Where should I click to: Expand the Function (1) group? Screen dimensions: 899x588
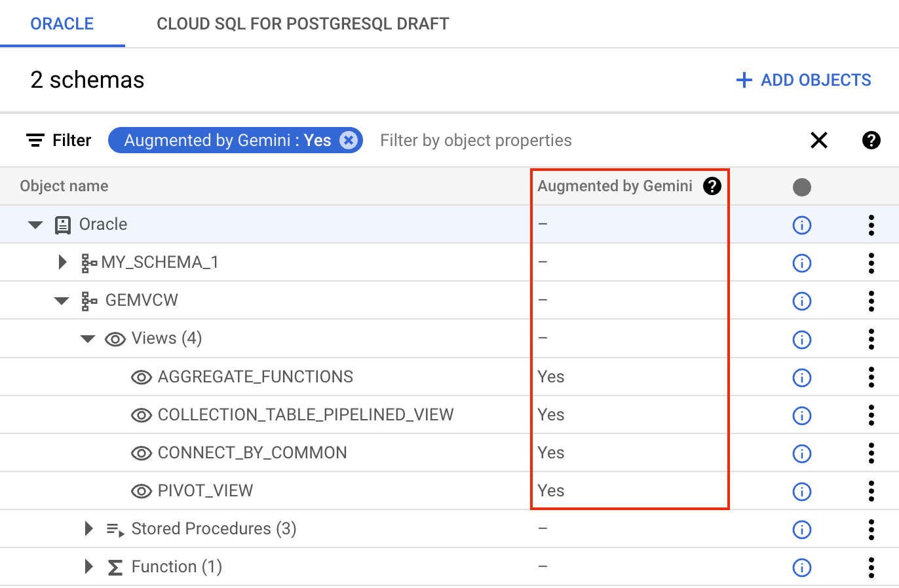[88, 566]
